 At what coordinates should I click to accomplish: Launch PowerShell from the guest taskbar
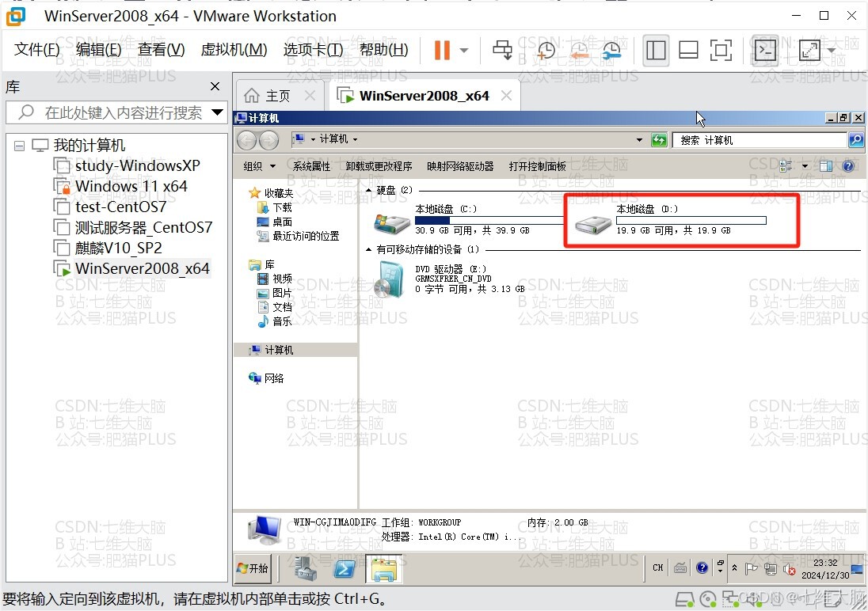pos(344,568)
